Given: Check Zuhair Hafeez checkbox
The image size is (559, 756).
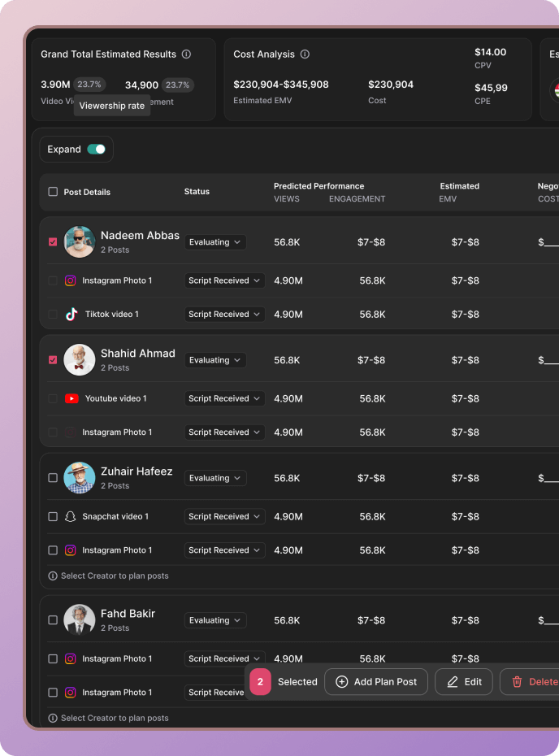Looking at the screenshot, I should (x=53, y=478).
